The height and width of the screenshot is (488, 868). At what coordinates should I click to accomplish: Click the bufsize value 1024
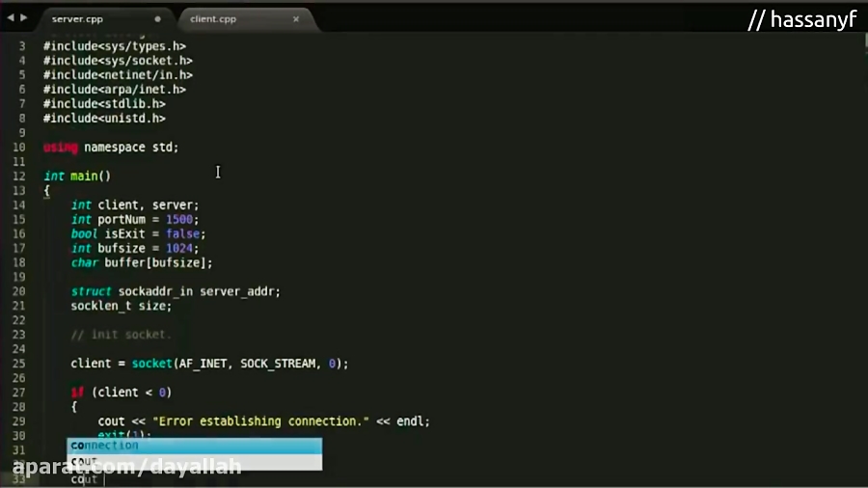click(179, 248)
